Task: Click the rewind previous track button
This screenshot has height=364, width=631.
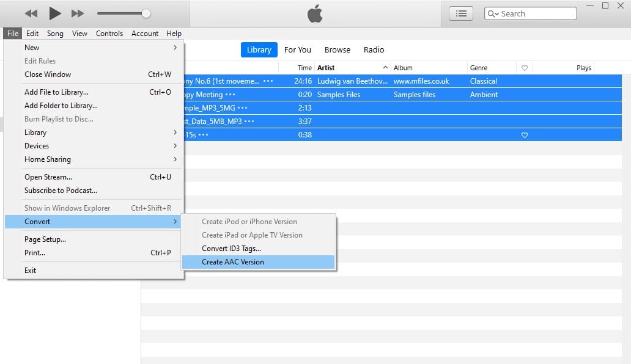Action: [x=31, y=13]
